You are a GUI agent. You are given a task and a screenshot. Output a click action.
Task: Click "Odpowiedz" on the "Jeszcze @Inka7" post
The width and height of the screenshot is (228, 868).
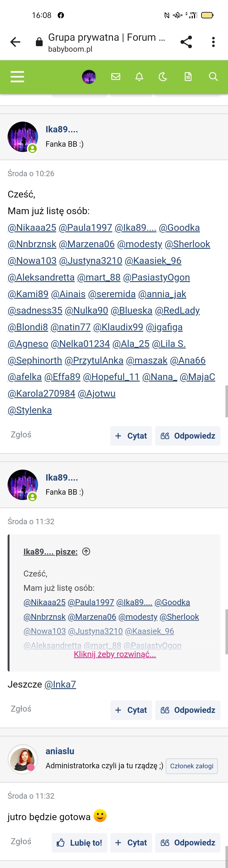point(188,710)
